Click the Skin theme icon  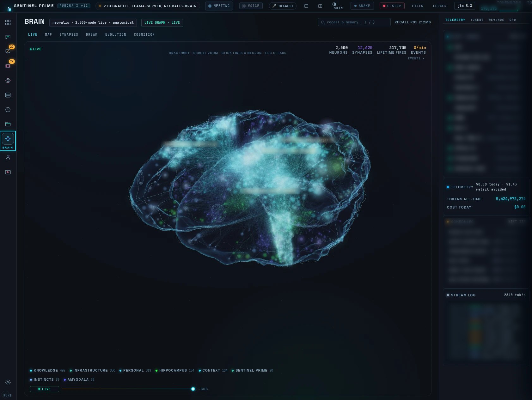click(338, 6)
